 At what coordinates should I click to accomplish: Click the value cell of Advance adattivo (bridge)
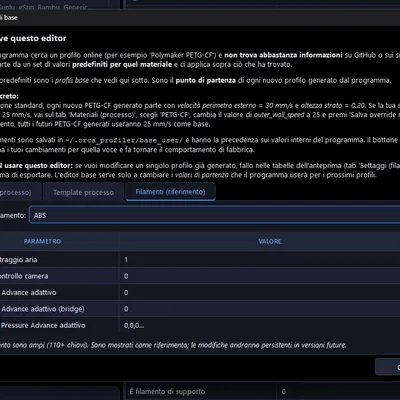coord(259,309)
